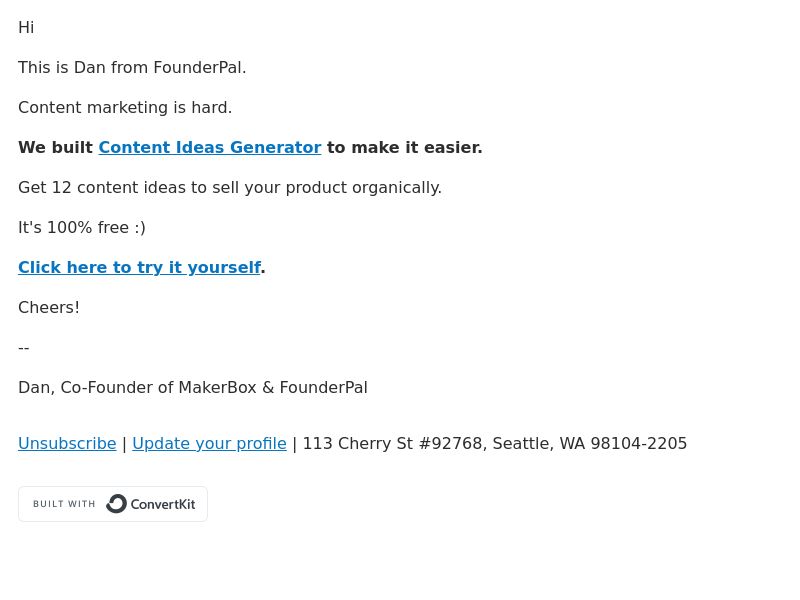Unsubscribe from this mailing list
800x600 pixels.
67,443
